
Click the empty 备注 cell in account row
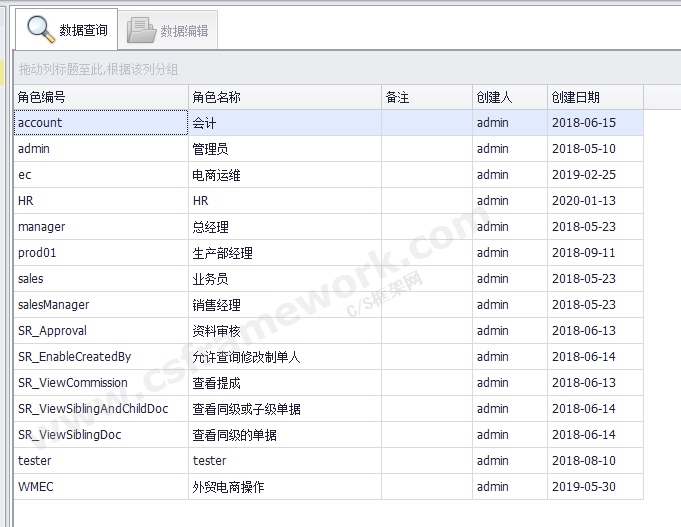pos(427,123)
